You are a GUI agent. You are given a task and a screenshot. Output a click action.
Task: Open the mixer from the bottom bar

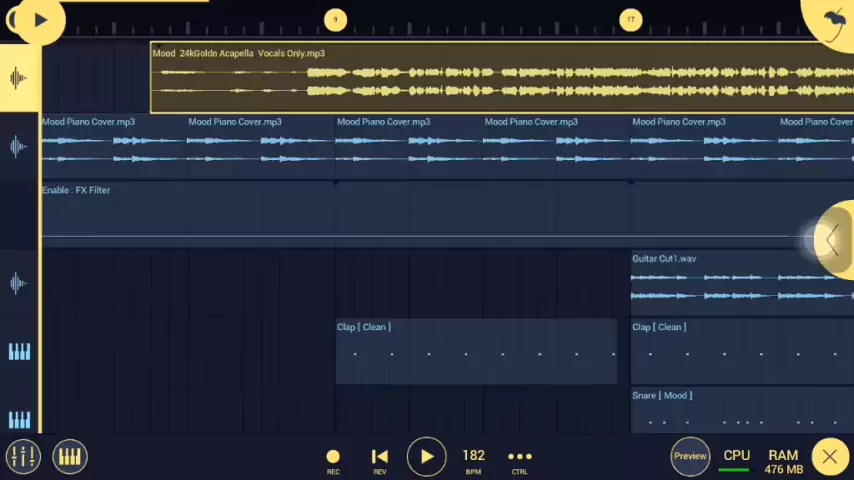[22, 457]
